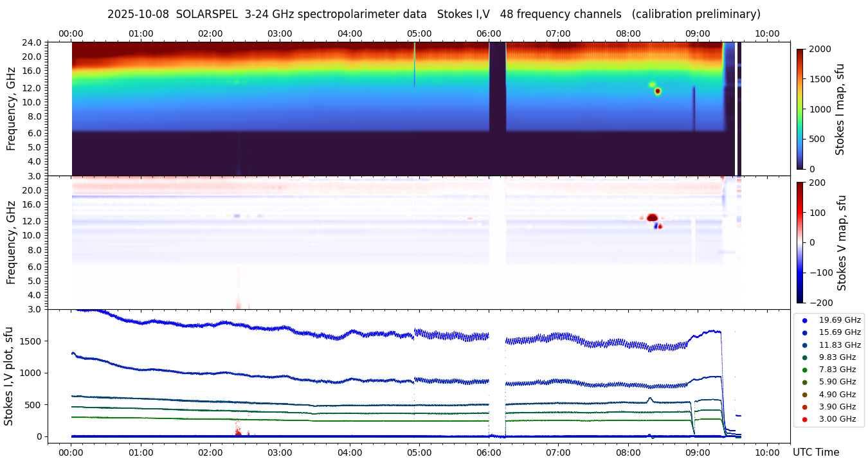Click the 06:00 tick label on top axis

489,33
